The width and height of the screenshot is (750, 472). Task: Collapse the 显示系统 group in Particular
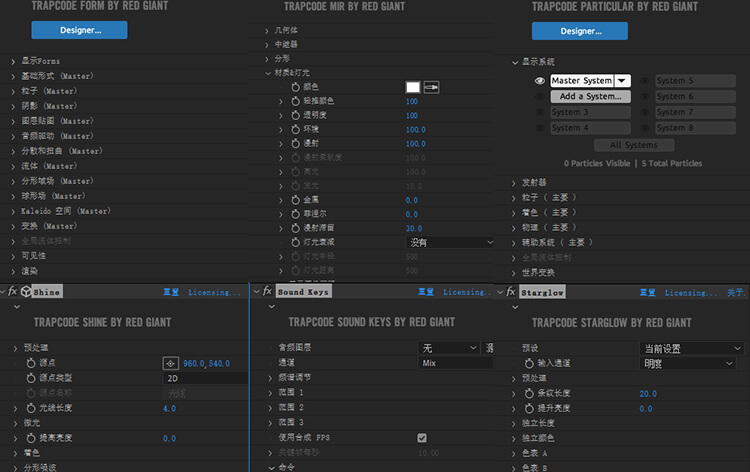(515, 62)
